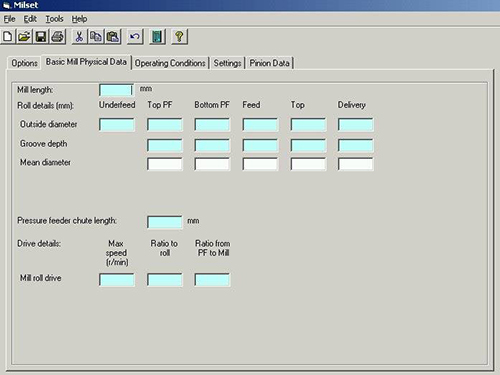Click the Save floppy disk icon
Screen dimensions: 500x375
coord(41,36)
